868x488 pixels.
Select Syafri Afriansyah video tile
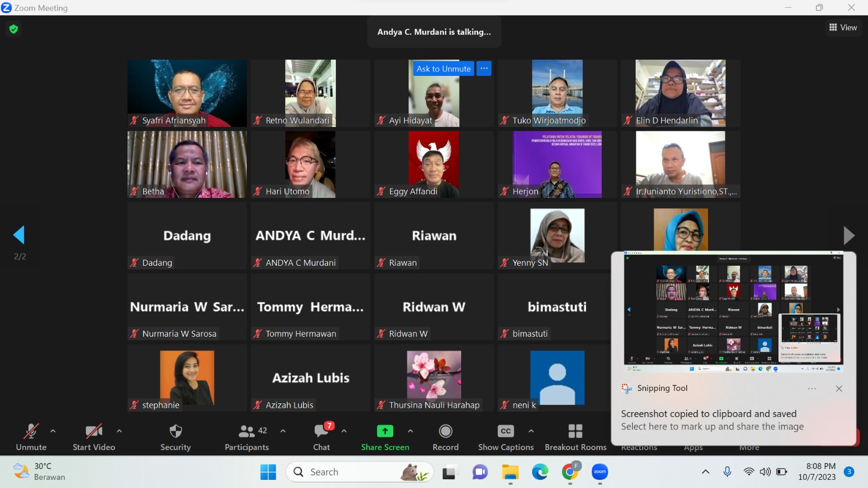tap(187, 93)
